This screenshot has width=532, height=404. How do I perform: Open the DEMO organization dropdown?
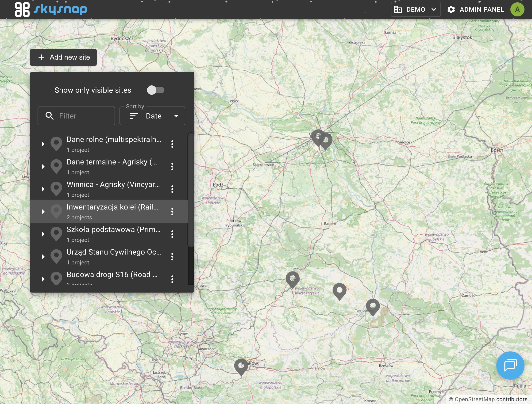(416, 10)
